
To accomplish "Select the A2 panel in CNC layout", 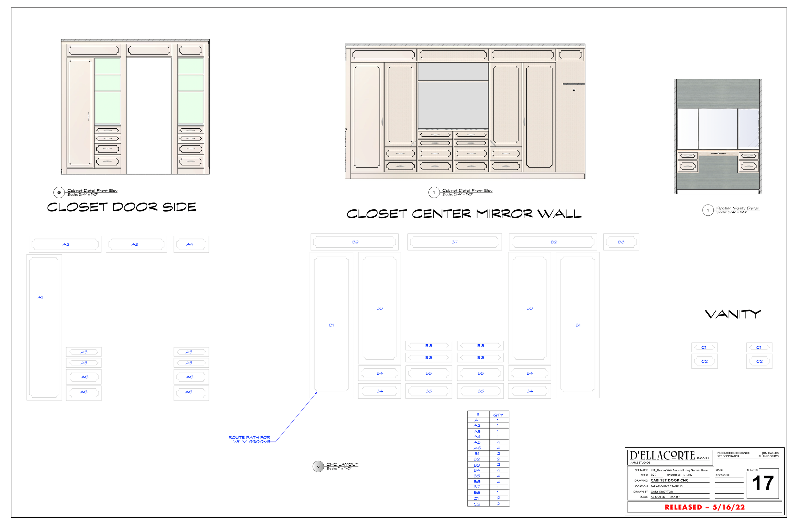I will (x=65, y=244).
